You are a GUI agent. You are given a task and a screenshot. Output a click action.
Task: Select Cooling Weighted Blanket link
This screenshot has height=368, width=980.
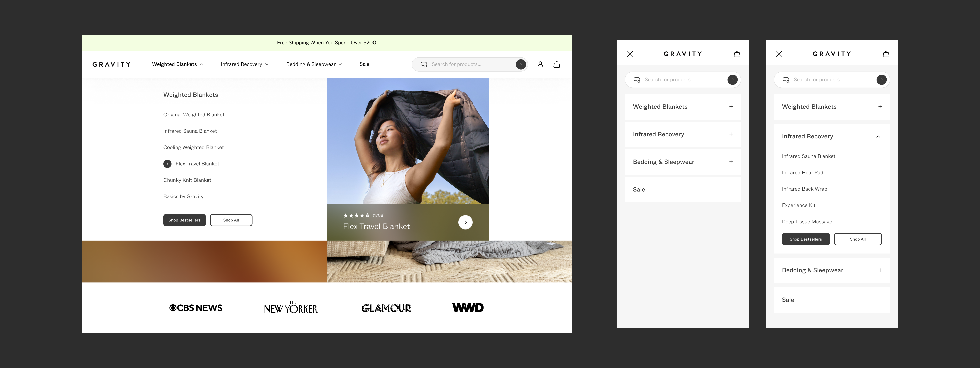click(x=193, y=147)
